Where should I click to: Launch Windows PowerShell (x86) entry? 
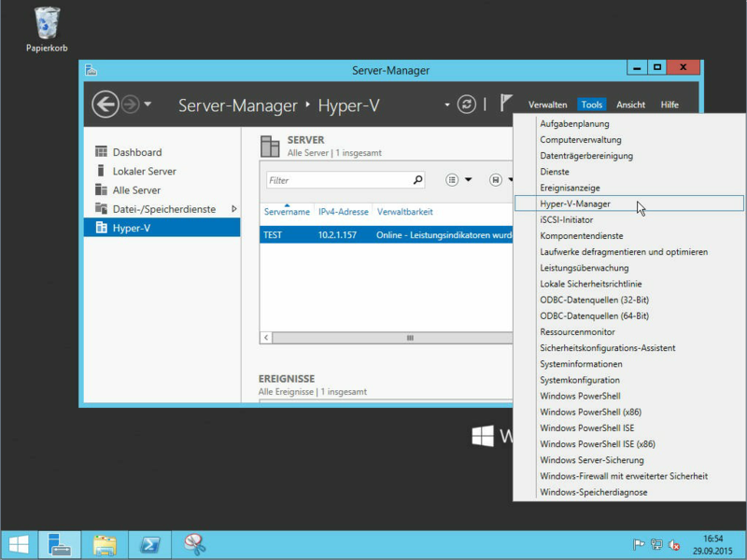coord(628,412)
